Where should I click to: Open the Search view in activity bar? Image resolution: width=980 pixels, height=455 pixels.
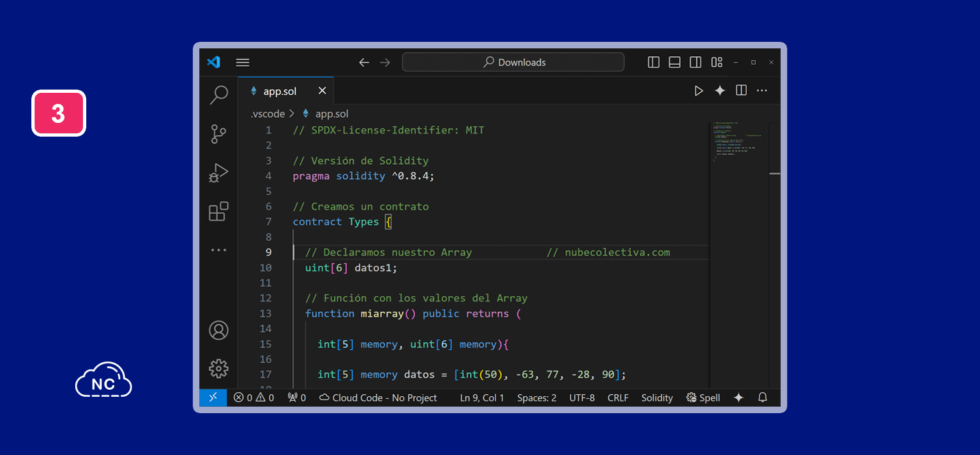[218, 95]
